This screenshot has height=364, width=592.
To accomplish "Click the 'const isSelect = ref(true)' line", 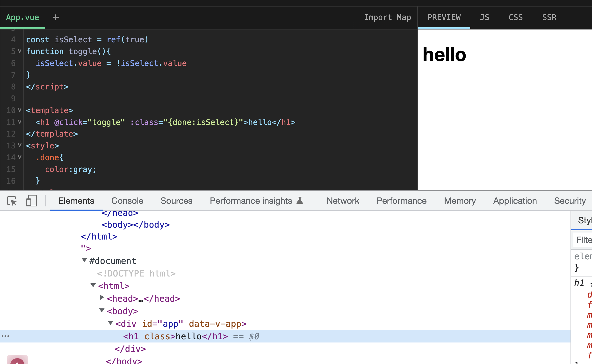I will click(87, 39).
